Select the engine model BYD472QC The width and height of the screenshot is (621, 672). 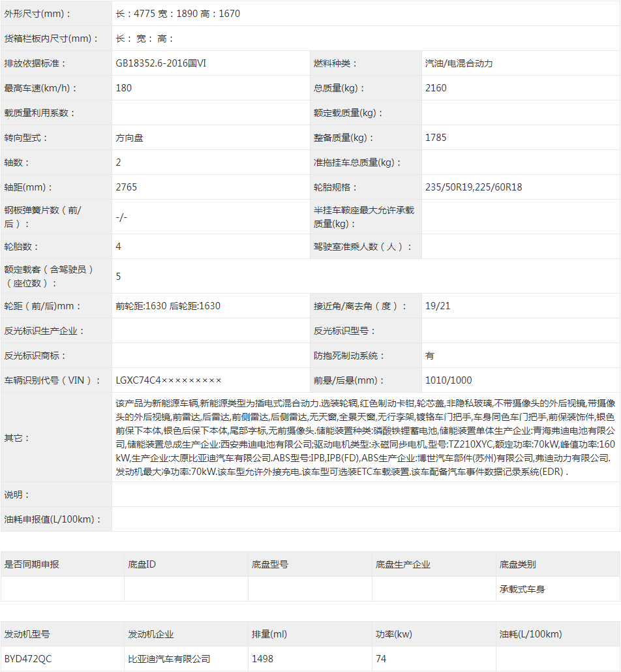[x=28, y=659]
